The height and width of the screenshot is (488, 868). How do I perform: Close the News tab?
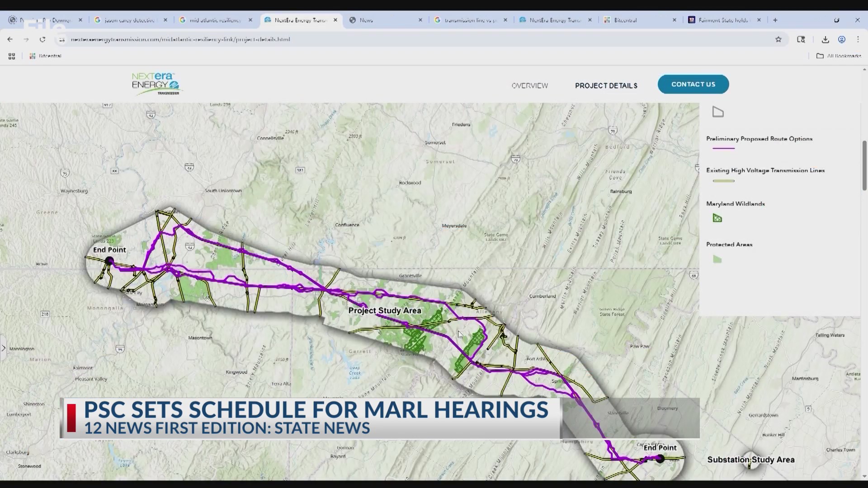420,20
